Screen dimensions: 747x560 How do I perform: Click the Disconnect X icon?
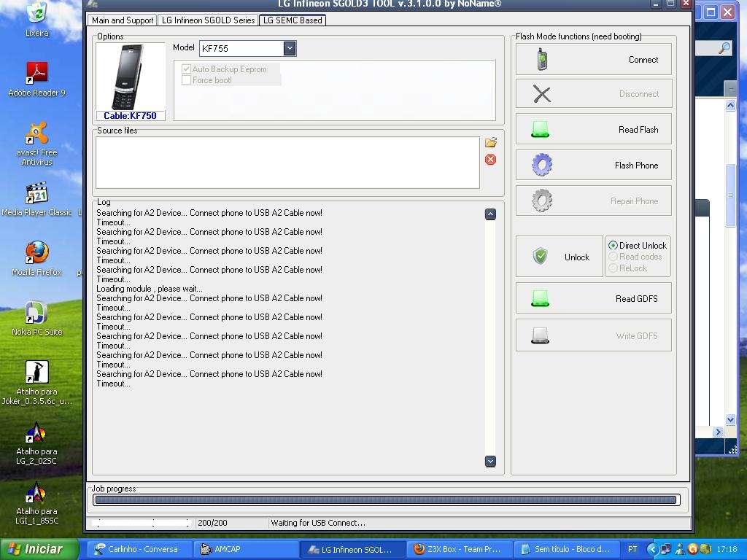[542, 94]
